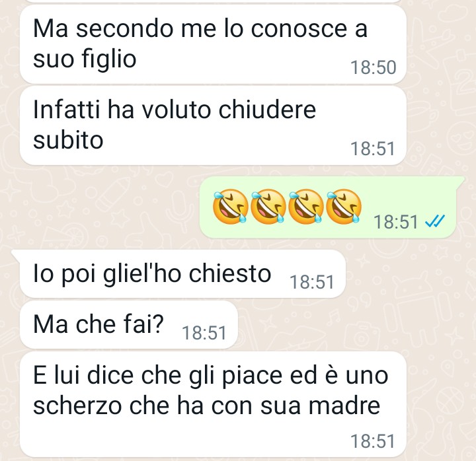Click the words 'suo figlio'
The height and width of the screenshot is (461, 476).
85,59
